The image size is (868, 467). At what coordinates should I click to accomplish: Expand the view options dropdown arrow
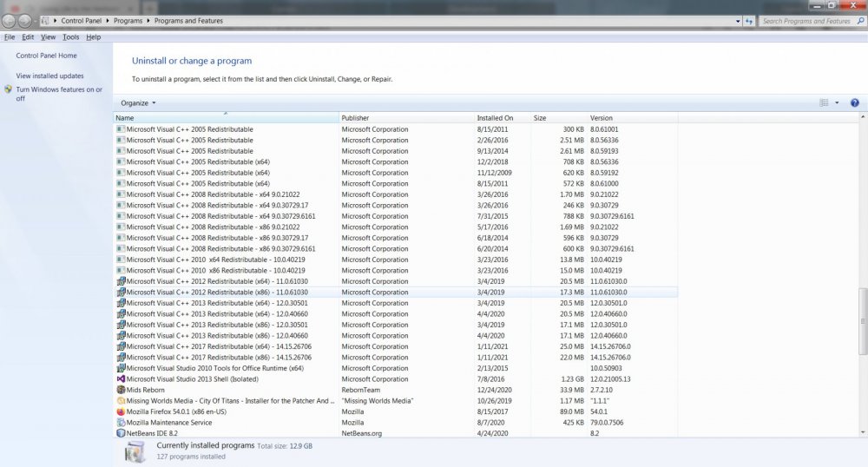coord(837,103)
